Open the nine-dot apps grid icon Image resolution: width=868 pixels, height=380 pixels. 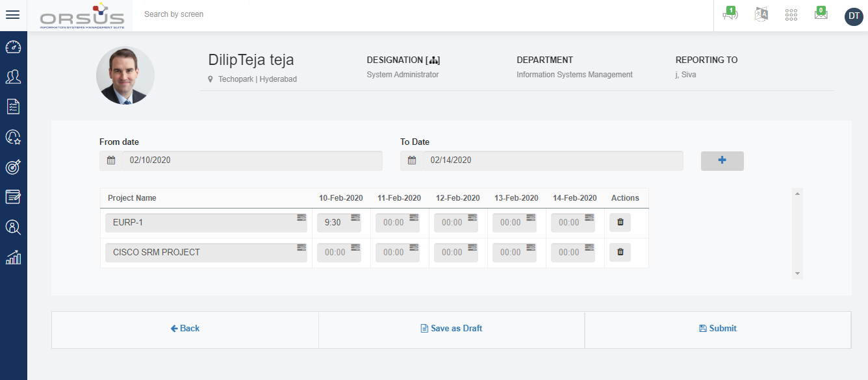coord(791,15)
